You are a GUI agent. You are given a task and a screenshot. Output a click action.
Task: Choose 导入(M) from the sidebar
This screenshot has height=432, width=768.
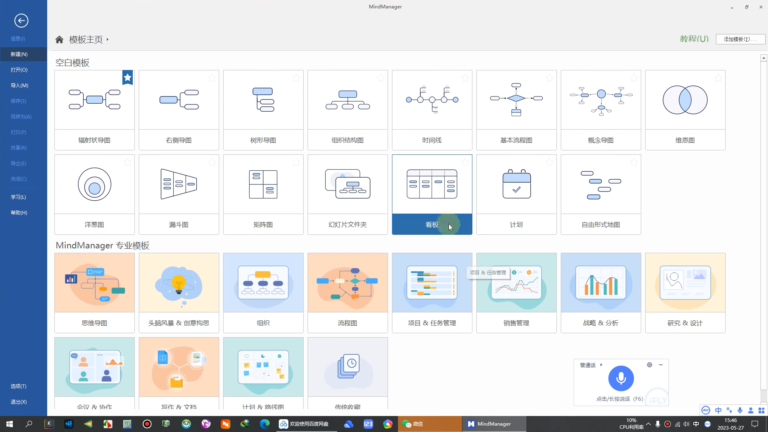[19, 86]
